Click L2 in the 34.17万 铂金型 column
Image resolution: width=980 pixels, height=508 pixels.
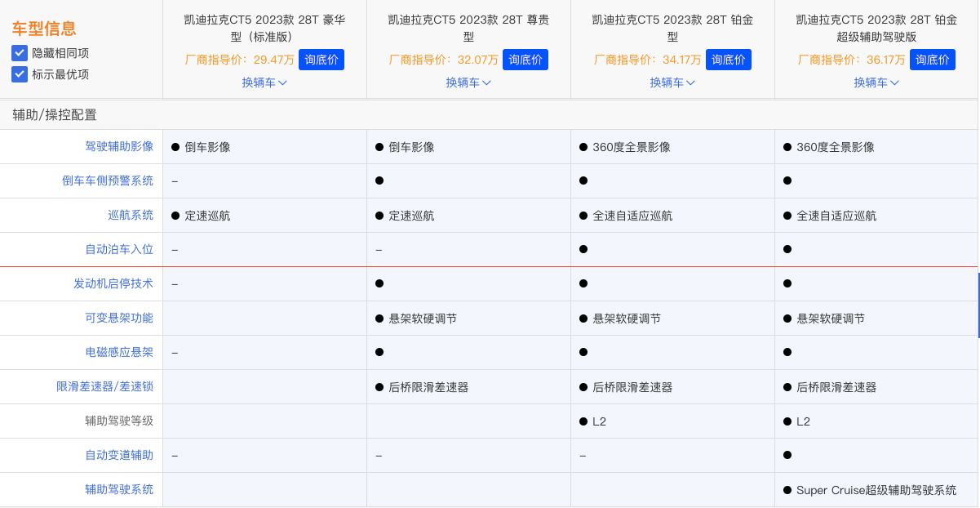pos(600,421)
